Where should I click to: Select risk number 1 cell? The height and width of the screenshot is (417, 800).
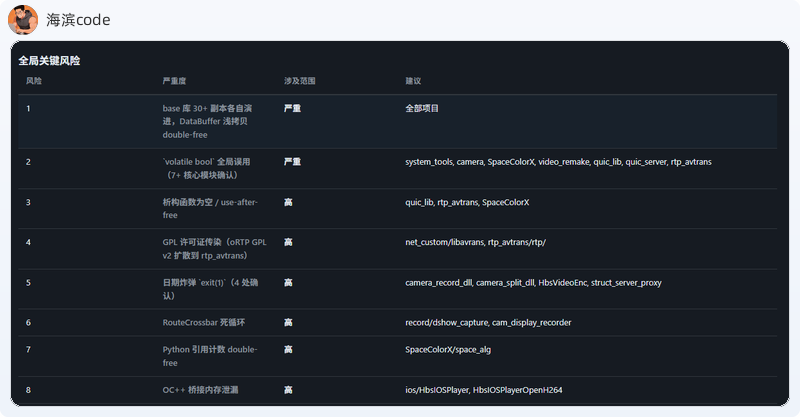pyautogui.click(x=29, y=108)
